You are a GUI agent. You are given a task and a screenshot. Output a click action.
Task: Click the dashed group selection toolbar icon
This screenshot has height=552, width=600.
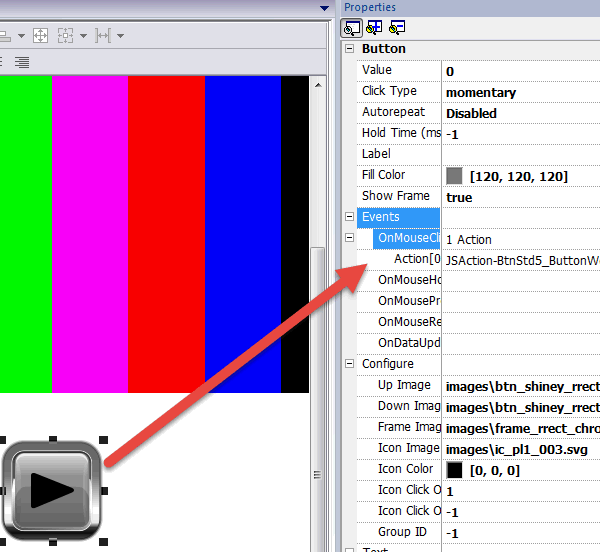(x=65, y=36)
